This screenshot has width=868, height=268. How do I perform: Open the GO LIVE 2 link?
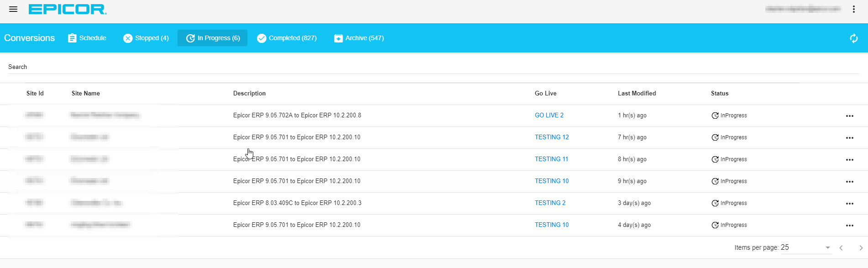(x=549, y=116)
